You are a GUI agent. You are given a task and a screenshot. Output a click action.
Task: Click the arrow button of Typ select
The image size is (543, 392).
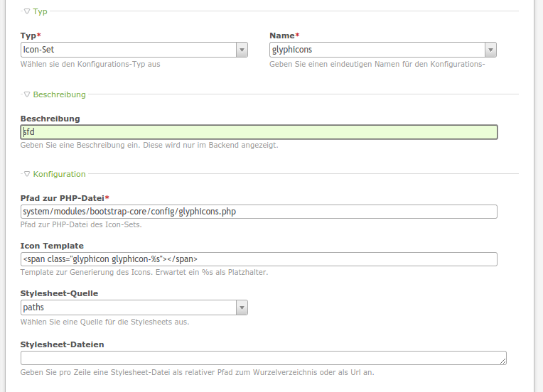[x=242, y=50]
